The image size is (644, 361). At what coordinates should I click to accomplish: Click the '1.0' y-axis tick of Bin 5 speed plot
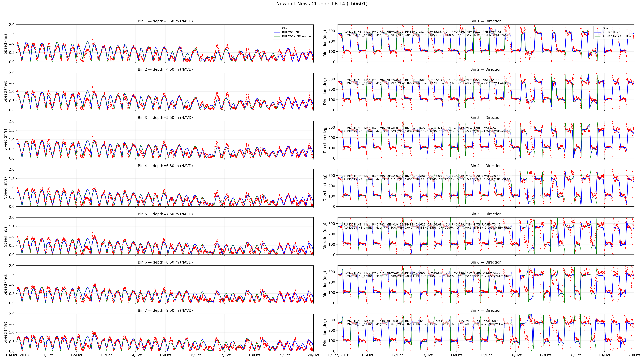point(12,236)
